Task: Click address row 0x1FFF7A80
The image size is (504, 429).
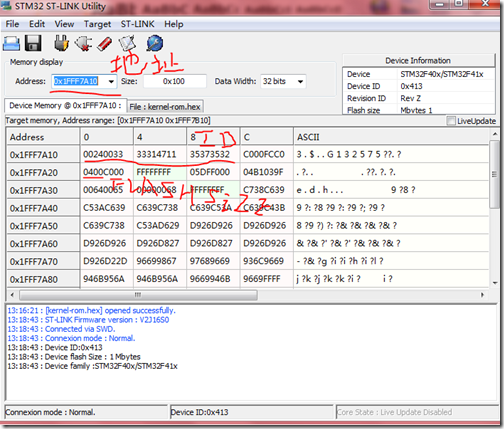Action: point(43,279)
